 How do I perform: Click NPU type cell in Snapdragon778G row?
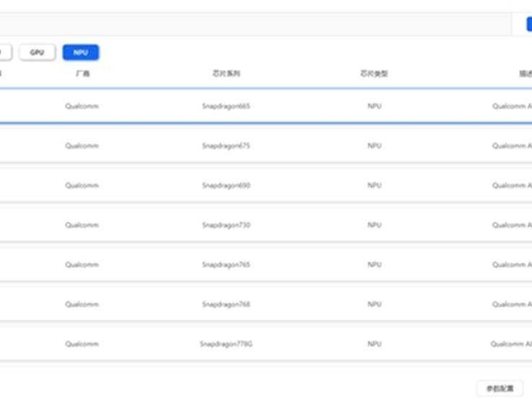click(375, 344)
